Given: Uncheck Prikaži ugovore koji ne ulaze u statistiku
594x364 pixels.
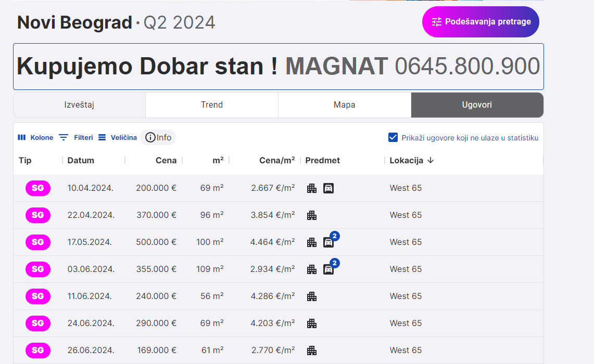Looking at the screenshot, I should (x=394, y=138).
